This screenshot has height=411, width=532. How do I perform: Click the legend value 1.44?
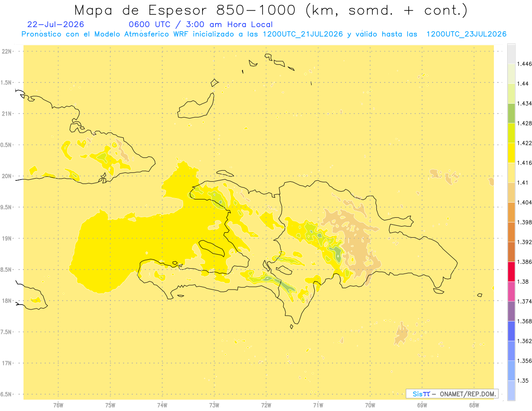pyautogui.click(x=523, y=84)
